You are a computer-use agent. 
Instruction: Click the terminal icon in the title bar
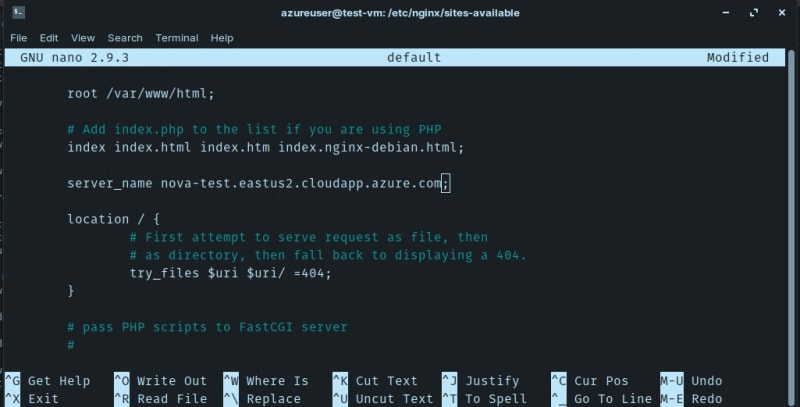coord(18,12)
